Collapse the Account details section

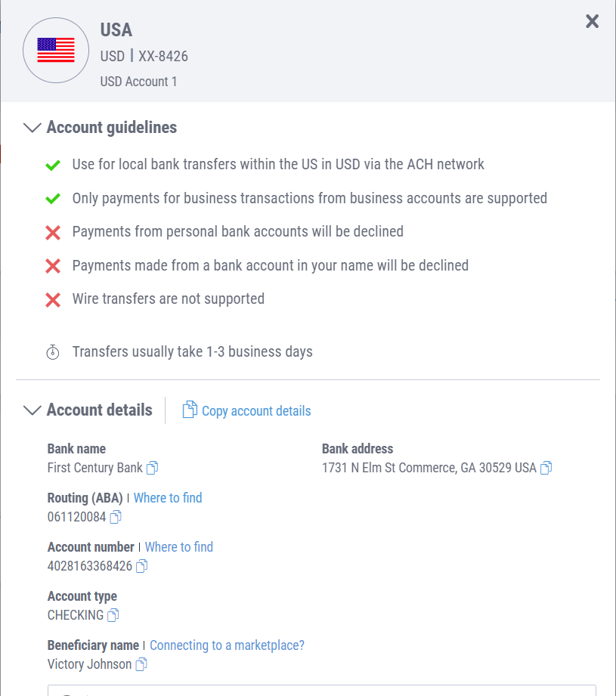tap(32, 410)
